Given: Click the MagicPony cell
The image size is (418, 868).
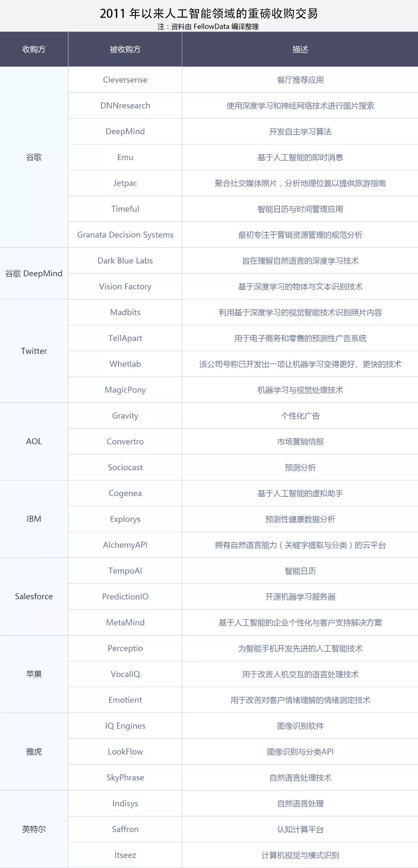Looking at the screenshot, I should coord(125,390).
